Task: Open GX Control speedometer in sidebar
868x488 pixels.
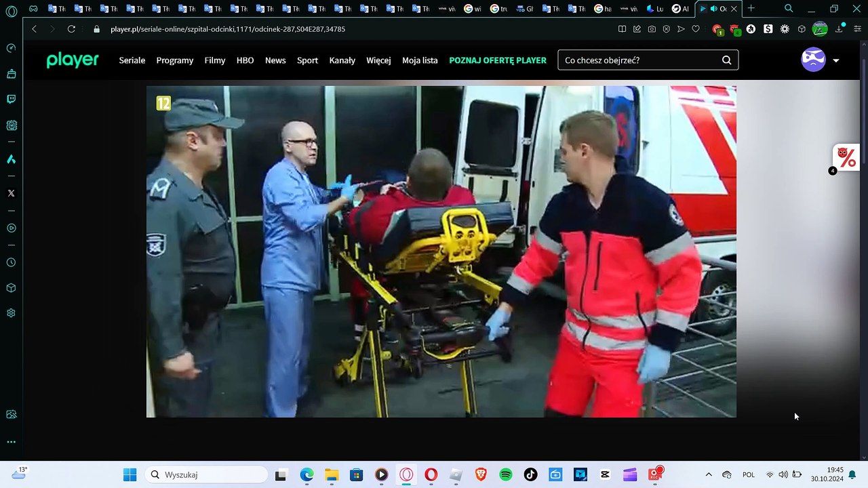Action: 11,48
